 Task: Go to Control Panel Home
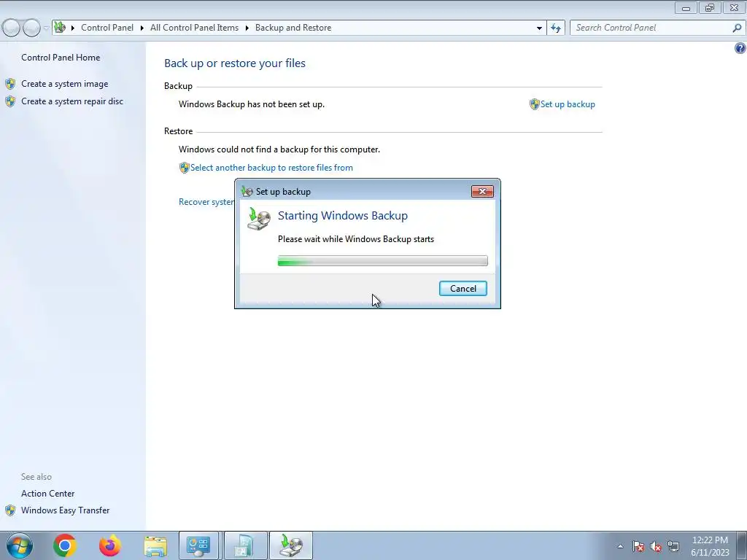coord(61,58)
